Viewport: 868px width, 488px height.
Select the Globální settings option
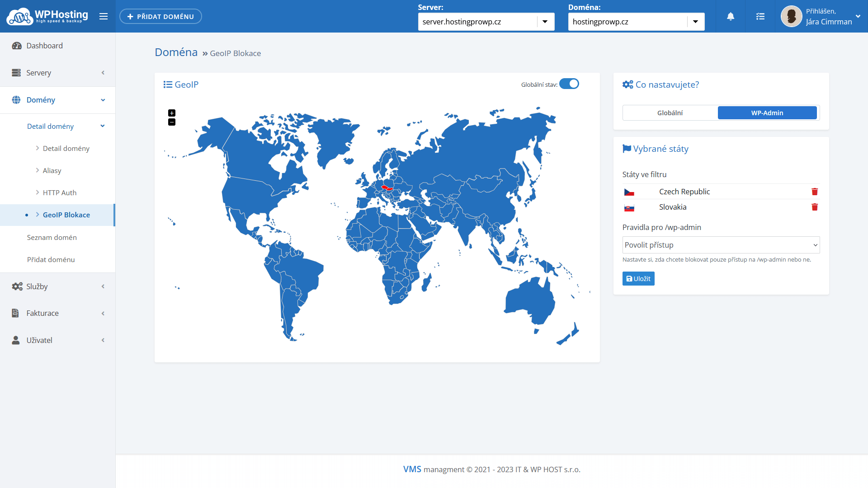[x=670, y=113]
